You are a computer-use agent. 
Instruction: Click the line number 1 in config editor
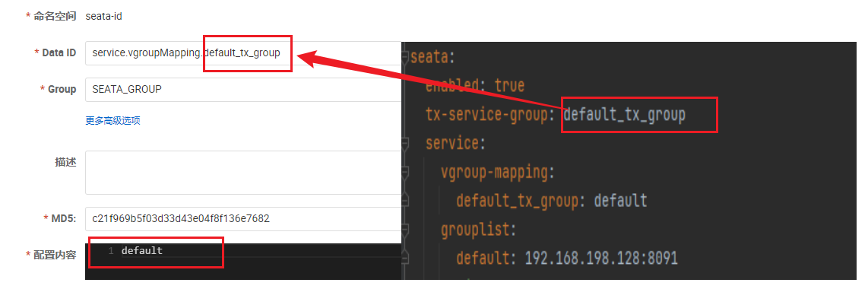coord(111,251)
